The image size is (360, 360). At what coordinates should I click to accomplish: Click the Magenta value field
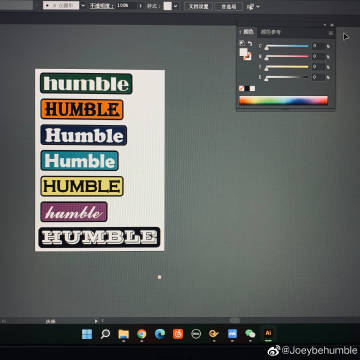318,56
